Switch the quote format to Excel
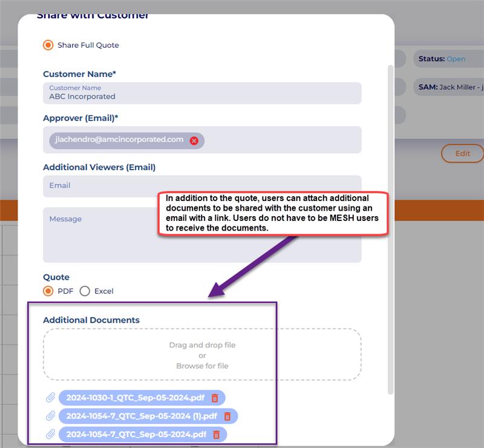Viewport: 484px width, 448px height. [85, 291]
